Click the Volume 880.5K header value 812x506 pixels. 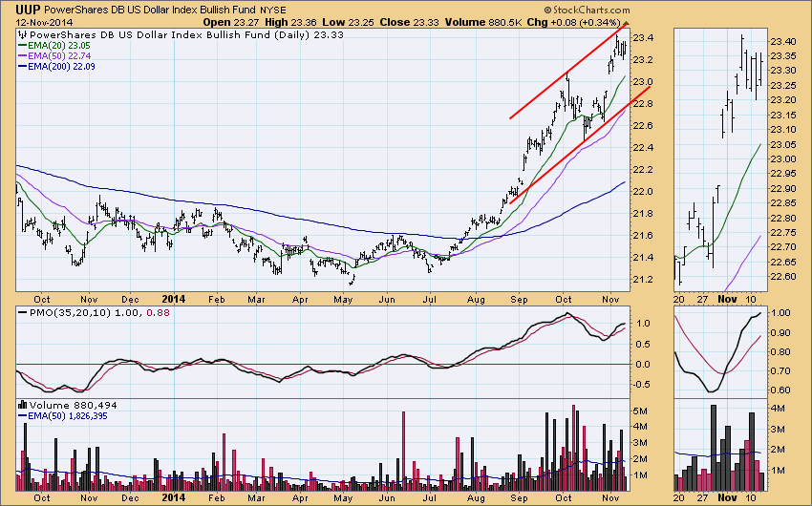pos(482,22)
